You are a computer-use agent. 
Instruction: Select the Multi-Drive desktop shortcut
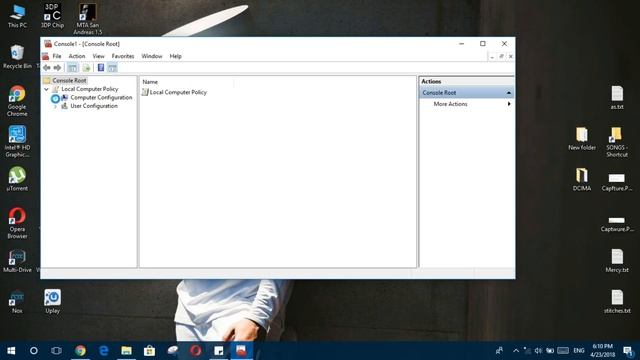tap(17, 261)
